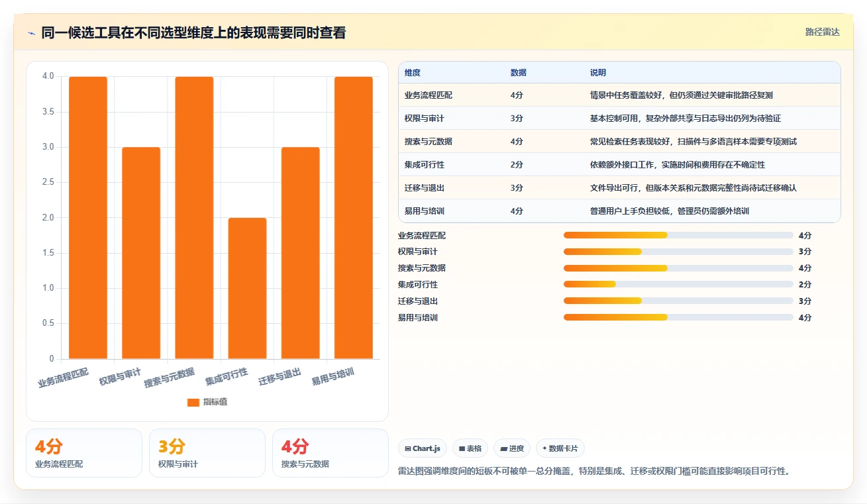Click the 易用与培训 bar in the chart
The height and width of the screenshot is (504, 867).
pos(353,218)
